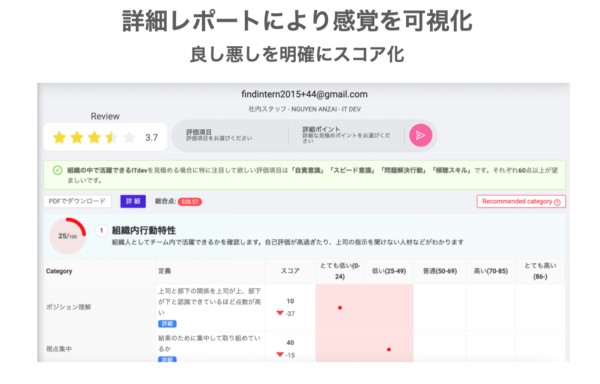600x384 pixels.
Task: Click the first yellow review star
Action: click(x=59, y=137)
